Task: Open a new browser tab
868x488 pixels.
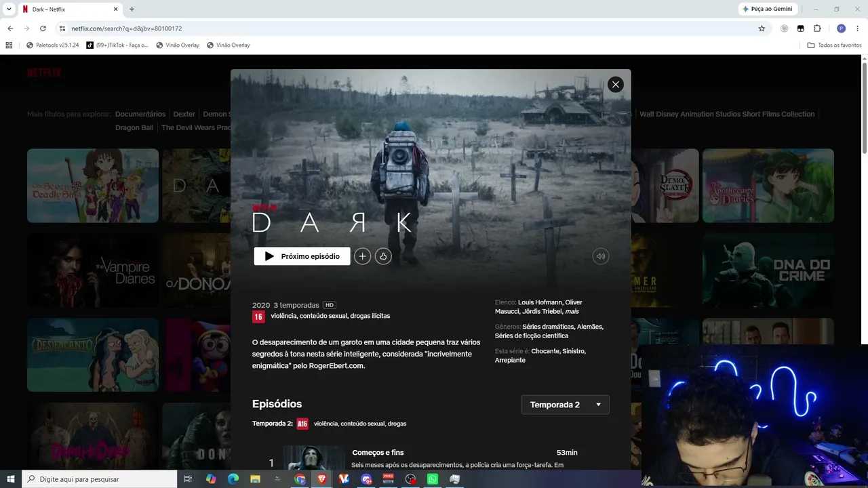Action: 132,9
